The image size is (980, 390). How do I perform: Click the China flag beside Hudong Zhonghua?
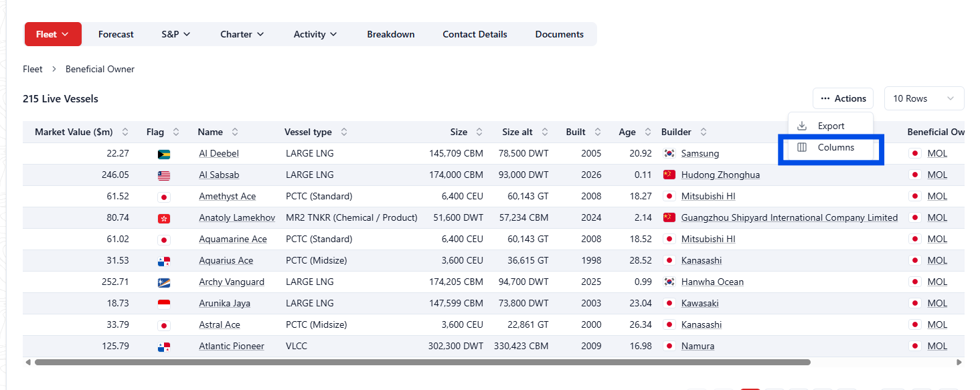669,175
